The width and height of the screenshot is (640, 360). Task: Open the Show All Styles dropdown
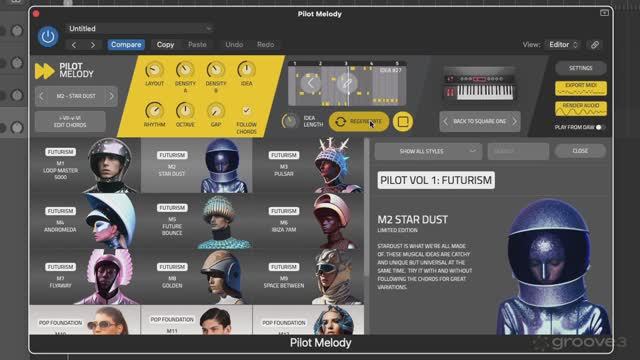click(x=428, y=151)
